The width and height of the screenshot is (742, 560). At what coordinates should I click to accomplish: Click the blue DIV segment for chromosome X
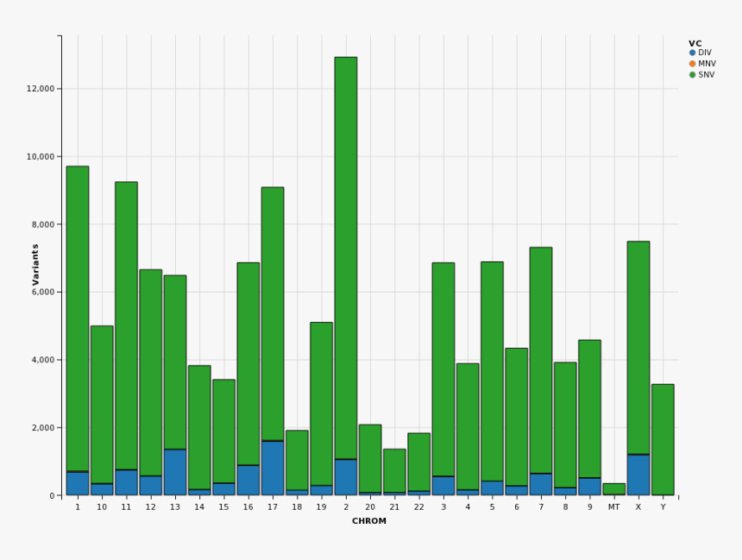point(638,475)
